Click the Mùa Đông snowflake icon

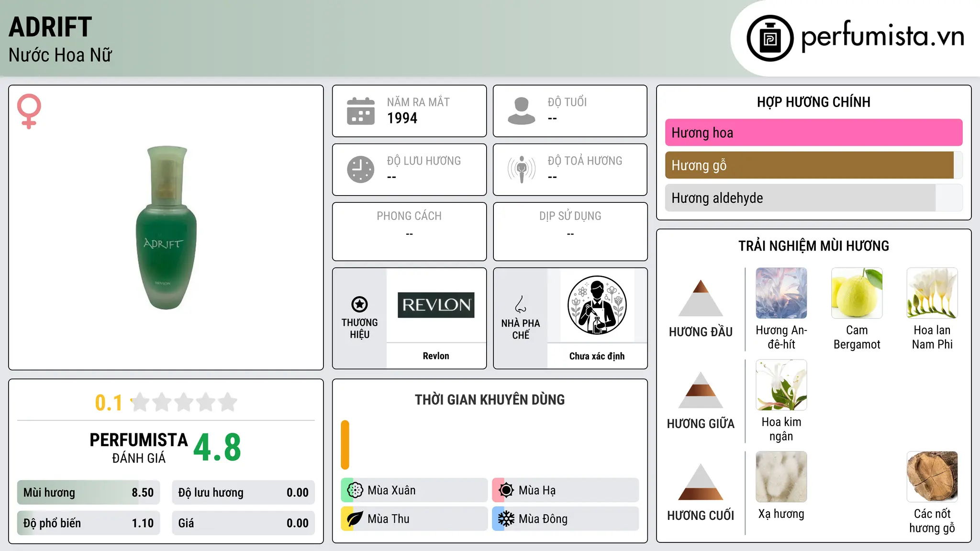pyautogui.click(x=506, y=519)
